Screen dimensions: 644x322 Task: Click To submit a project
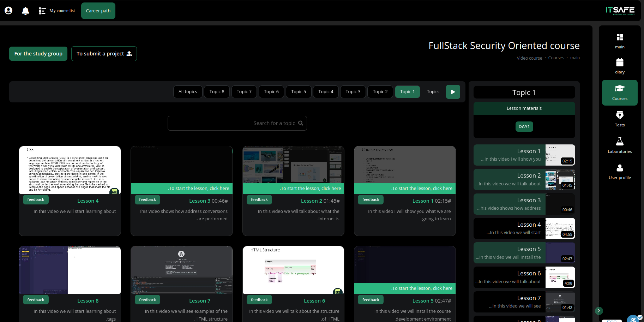tap(104, 53)
